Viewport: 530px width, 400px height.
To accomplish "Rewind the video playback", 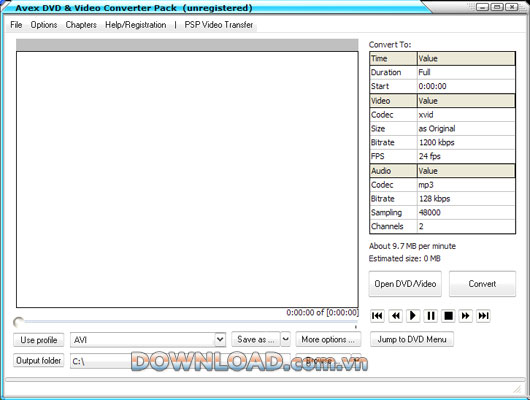I will click(x=395, y=316).
